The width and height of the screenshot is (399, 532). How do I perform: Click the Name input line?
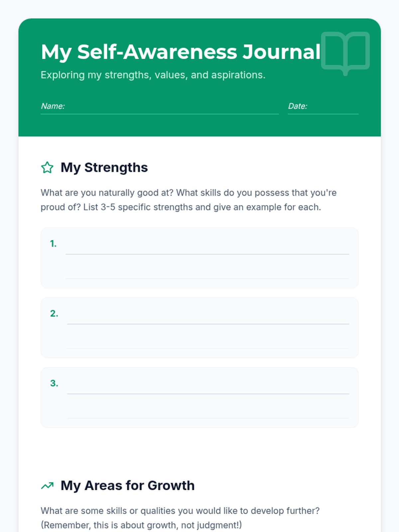[160, 106]
